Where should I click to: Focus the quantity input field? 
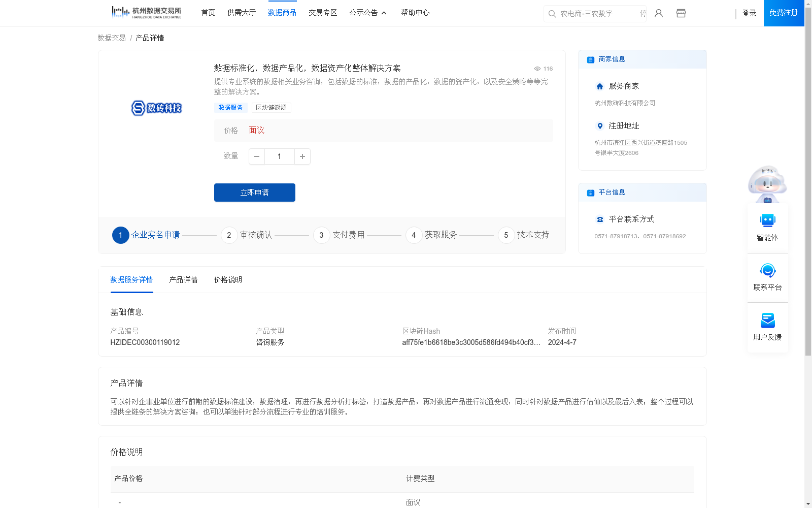(x=280, y=156)
